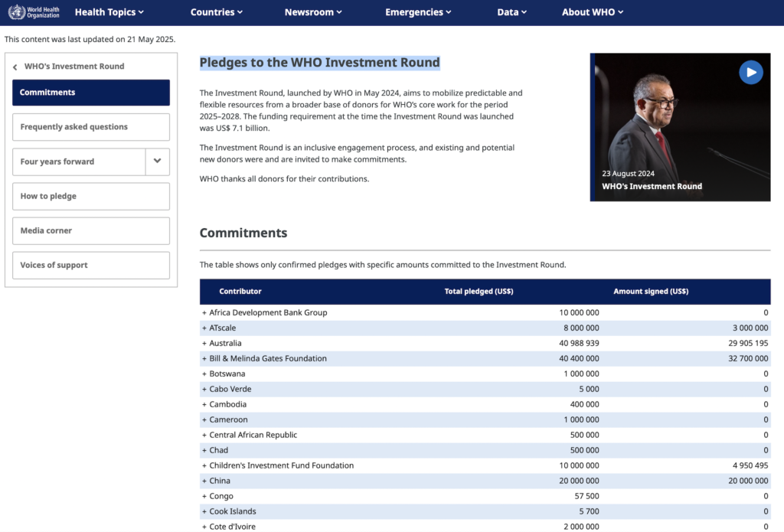Image resolution: width=784 pixels, height=532 pixels.
Task: Open the Data menu
Action: coord(511,12)
